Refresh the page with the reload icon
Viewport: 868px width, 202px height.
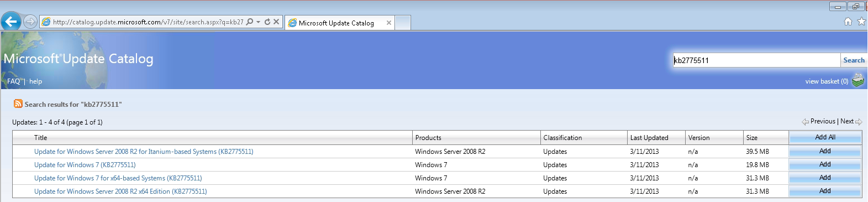click(x=267, y=22)
